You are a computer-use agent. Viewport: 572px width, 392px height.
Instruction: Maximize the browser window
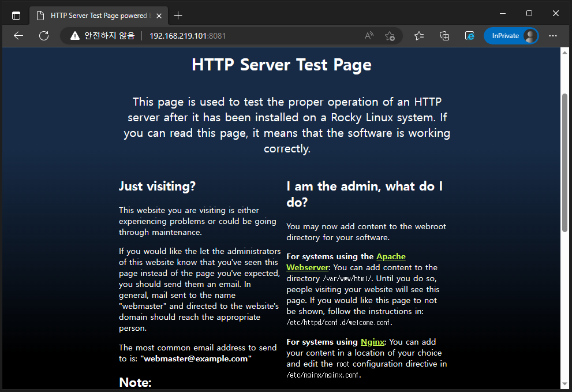[x=529, y=13]
